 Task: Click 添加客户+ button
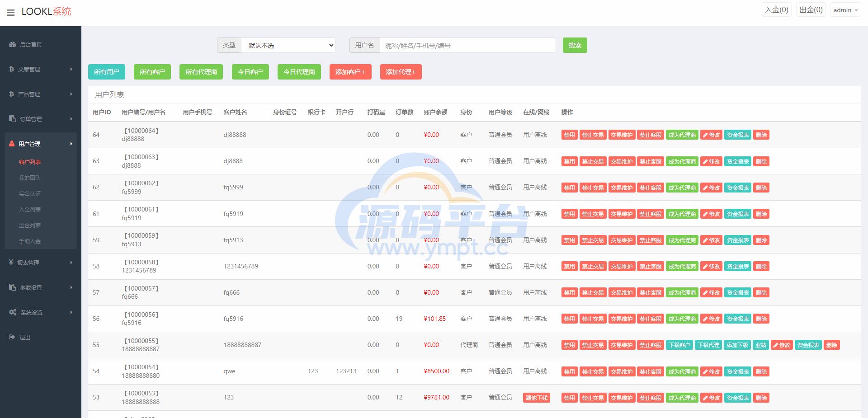tap(350, 72)
